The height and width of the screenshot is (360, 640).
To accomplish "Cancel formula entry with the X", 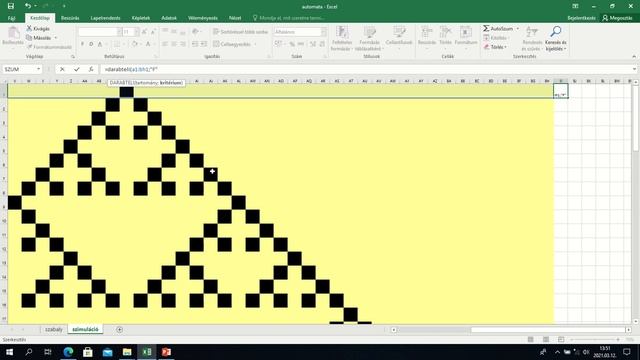I will click(62, 69).
